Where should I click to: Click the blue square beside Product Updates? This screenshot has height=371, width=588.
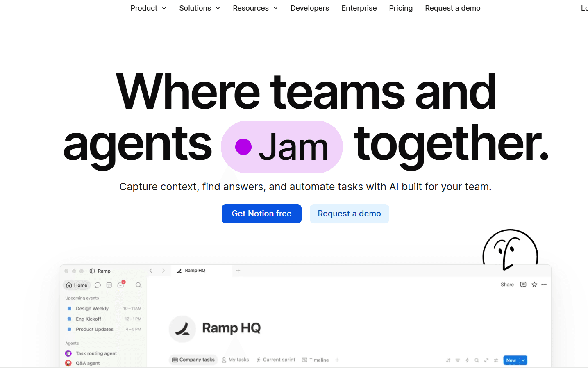click(69, 329)
